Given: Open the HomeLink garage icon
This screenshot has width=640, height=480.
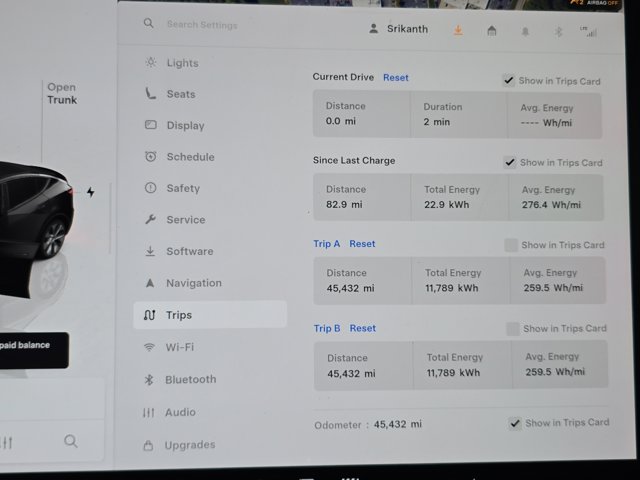Looking at the screenshot, I should pos(491,31).
